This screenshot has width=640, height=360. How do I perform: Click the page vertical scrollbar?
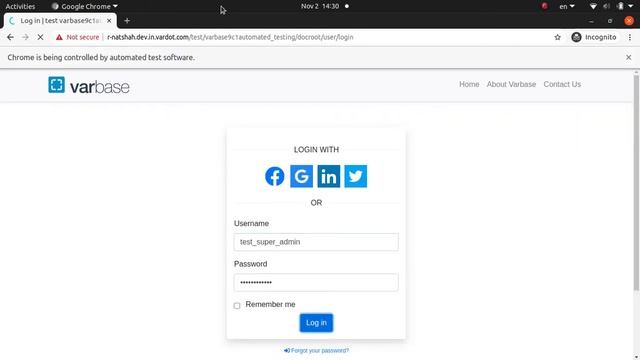pyautogui.click(x=636, y=182)
